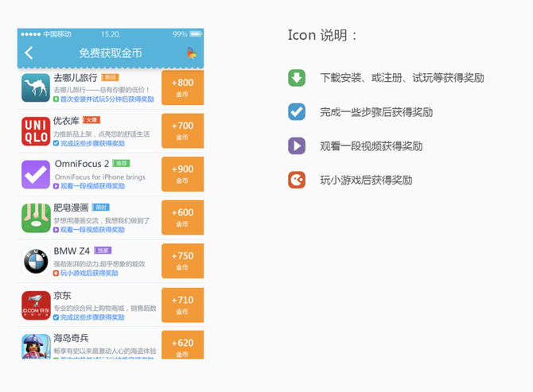This screenshot has height=392, width=533.
Task: Claim the +900 金币 reward button
Action: 182,174
